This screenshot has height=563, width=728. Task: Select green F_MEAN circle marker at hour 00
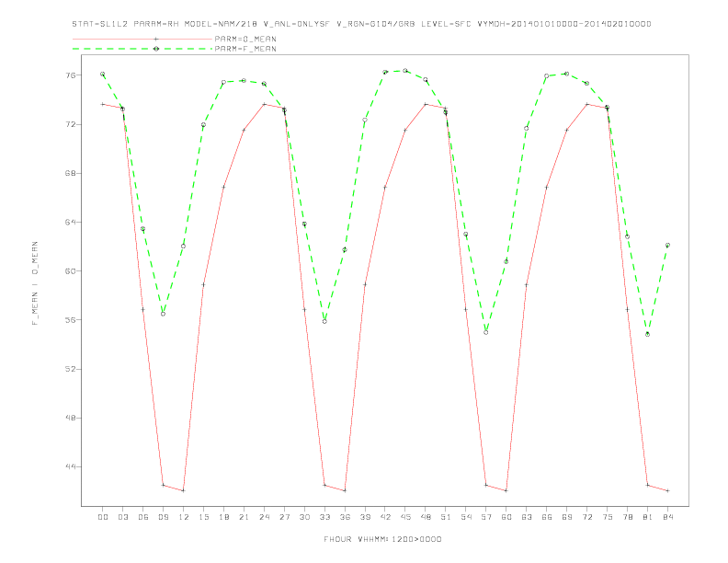point(103,74)
